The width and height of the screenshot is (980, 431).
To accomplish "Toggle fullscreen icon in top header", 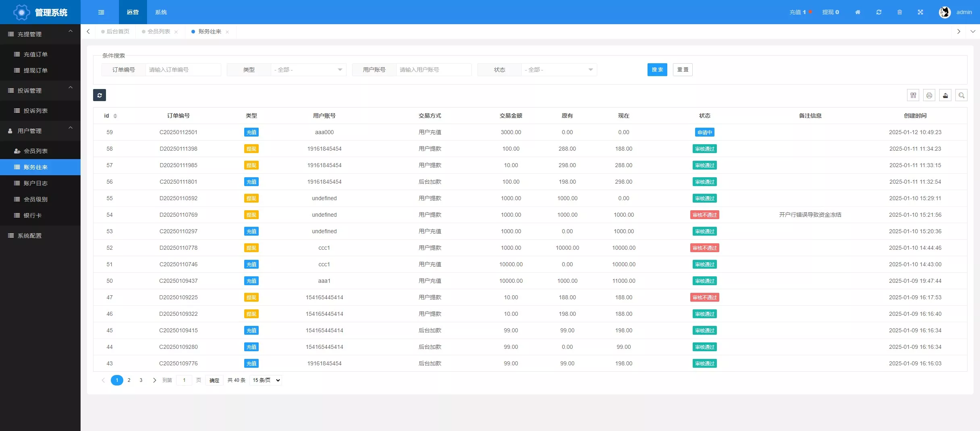I will [x=920, y=12].
